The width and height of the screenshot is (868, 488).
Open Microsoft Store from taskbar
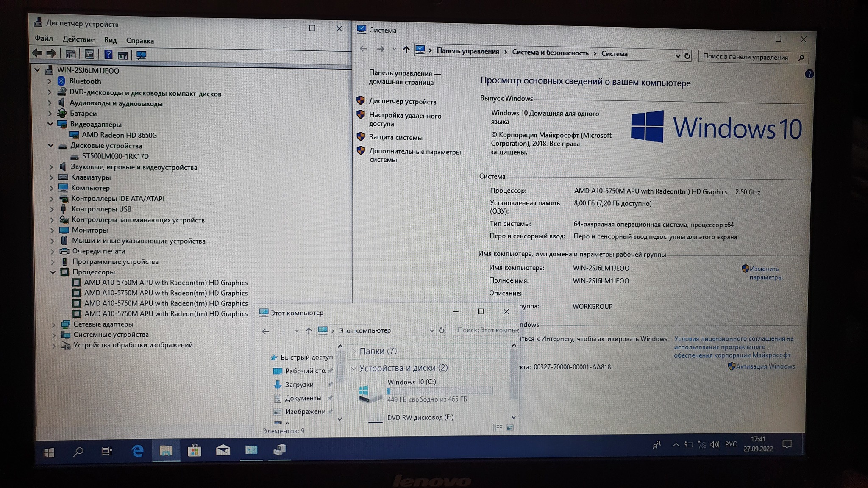[194, 450]
